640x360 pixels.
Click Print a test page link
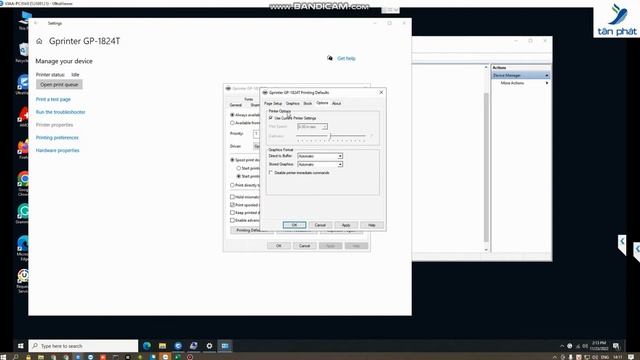tap(53, 99)
